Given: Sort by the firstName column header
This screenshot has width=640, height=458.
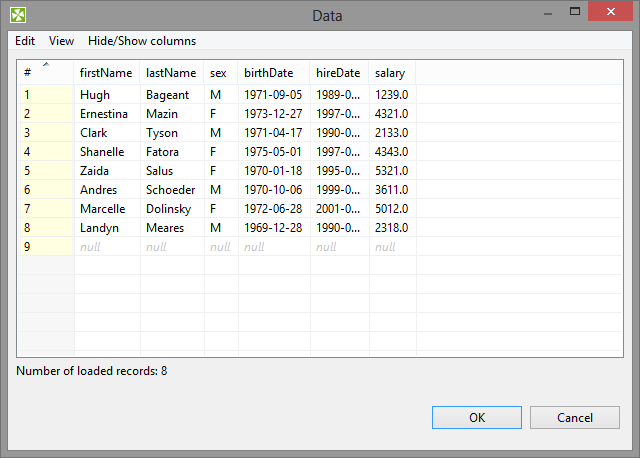Looking at the screenshot, I should click(106, 73).
